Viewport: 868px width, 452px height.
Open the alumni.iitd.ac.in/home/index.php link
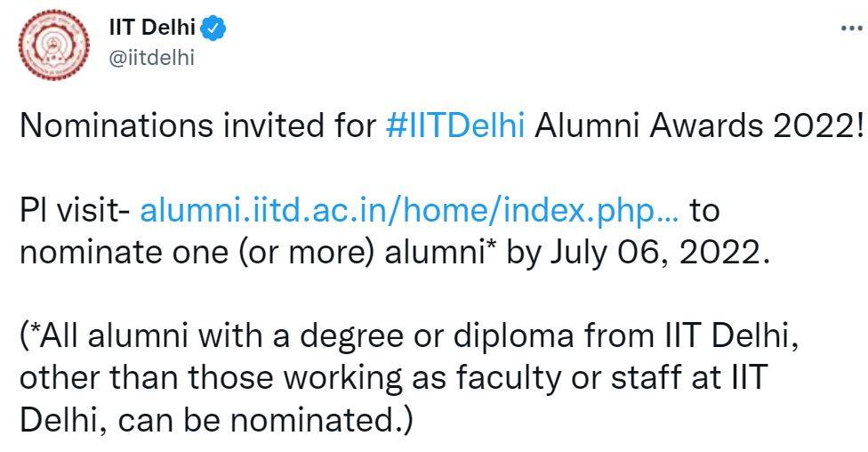(x=411, y=212)
